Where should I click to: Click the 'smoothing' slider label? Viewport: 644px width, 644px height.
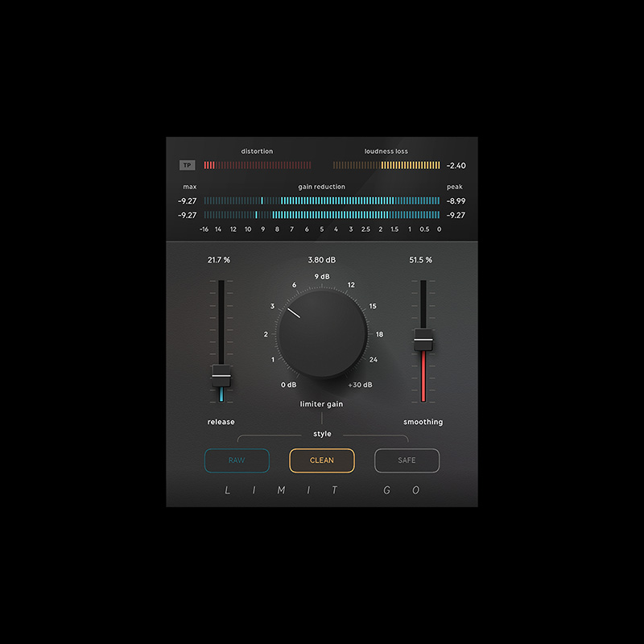click(x=423, y=422)
